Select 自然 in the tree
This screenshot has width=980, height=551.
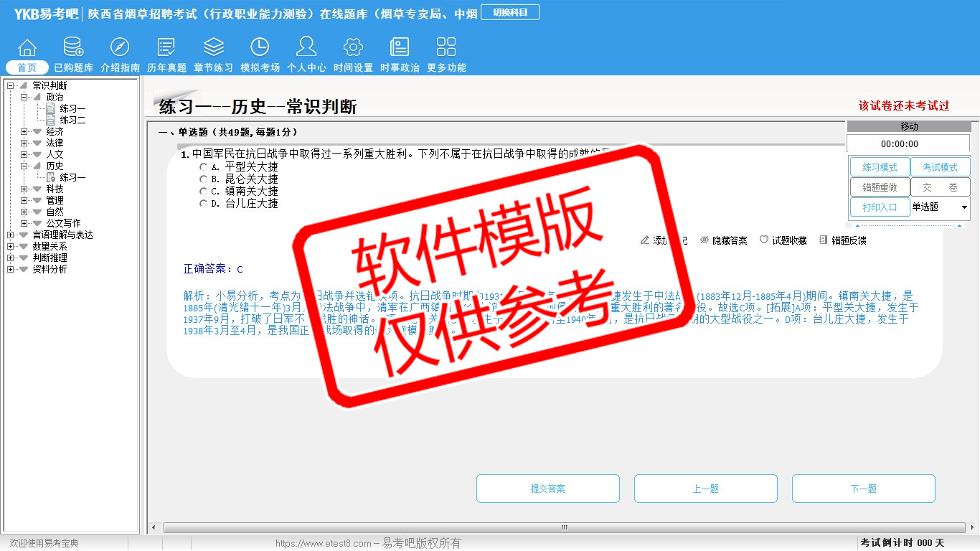click(55, 212)
